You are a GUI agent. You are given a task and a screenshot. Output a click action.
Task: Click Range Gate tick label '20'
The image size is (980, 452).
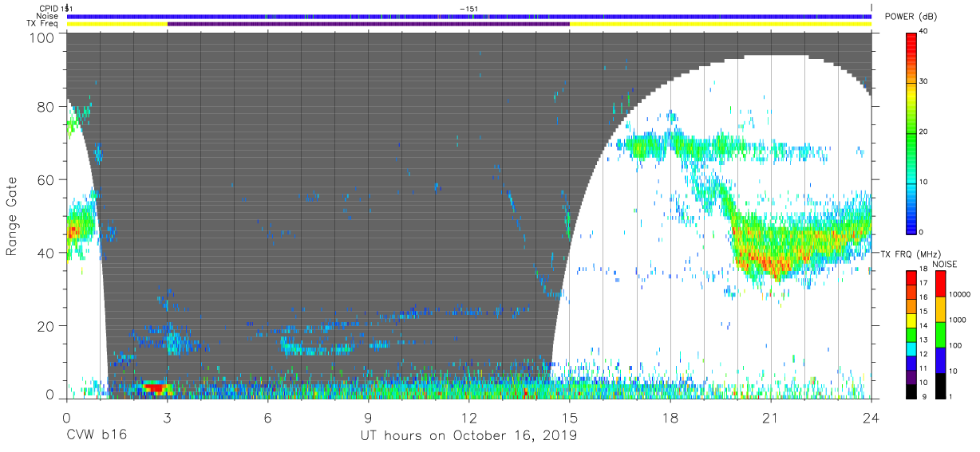coord(45,326)
